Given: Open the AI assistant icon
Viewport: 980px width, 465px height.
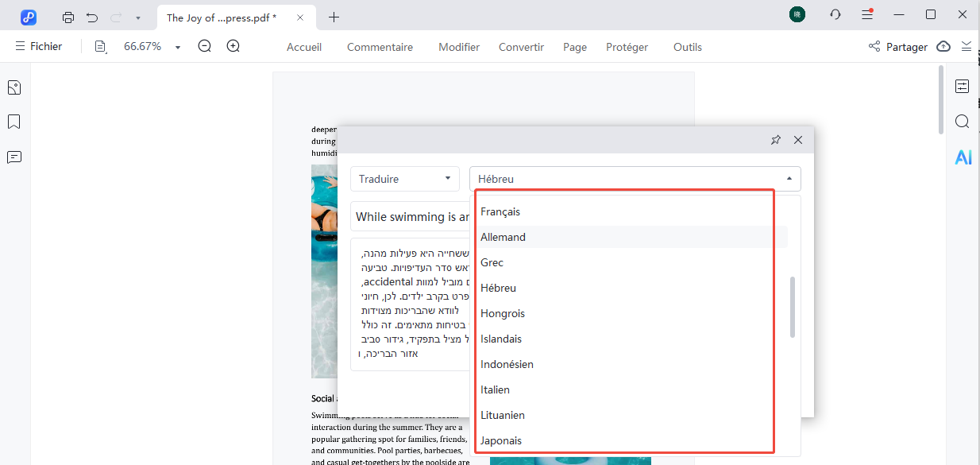Looking at the screenshot, I should pyautogui.click(x=963, y=157).
